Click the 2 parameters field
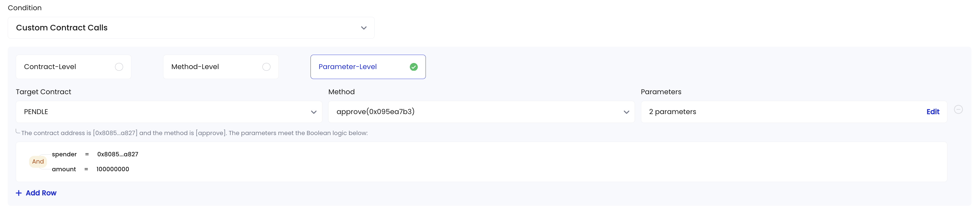This screenshot has height=216, width=980. (794, 112)
